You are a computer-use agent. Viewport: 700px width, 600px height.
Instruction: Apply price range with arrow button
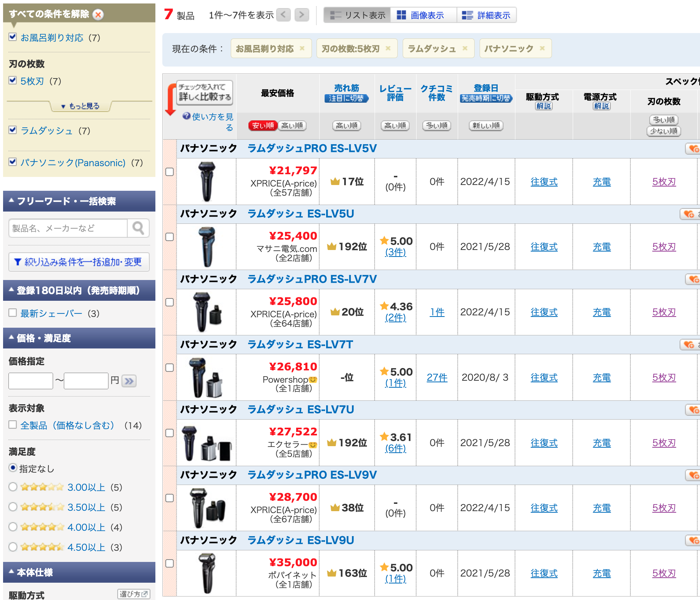(x=129, y=381)
